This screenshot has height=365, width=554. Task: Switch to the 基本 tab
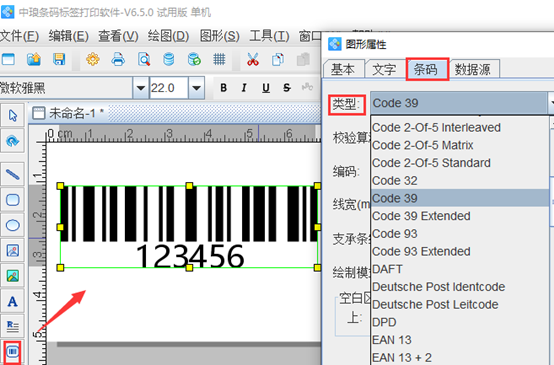pyautogui.click(x=343, y=69)
